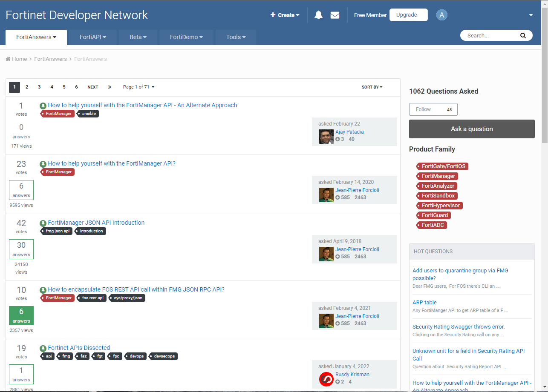This screenshot has width=548, height=392.
Task: Expand the account dropdown arrow at top right
Action: pos(531,15)
